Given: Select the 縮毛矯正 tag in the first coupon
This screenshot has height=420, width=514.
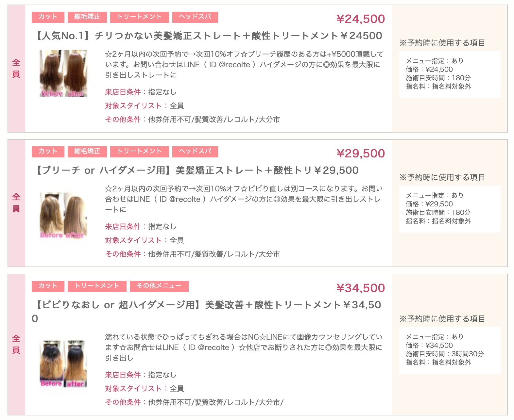Looking at the screenshot, I should [87, 17].
